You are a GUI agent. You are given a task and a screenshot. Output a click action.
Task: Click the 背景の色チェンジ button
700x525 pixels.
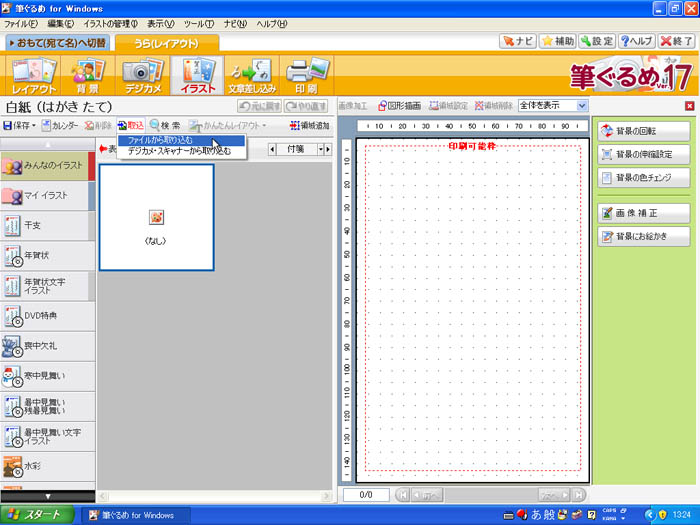click(644, 178)
